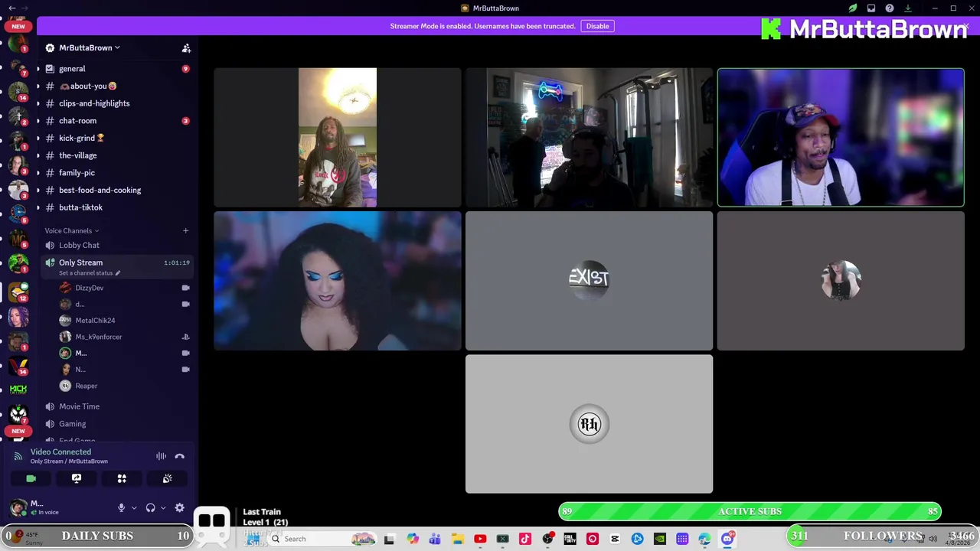Create a new voice channel with plus icon
The width and height of the screenshot is (980, 551).
click(185, 230)
